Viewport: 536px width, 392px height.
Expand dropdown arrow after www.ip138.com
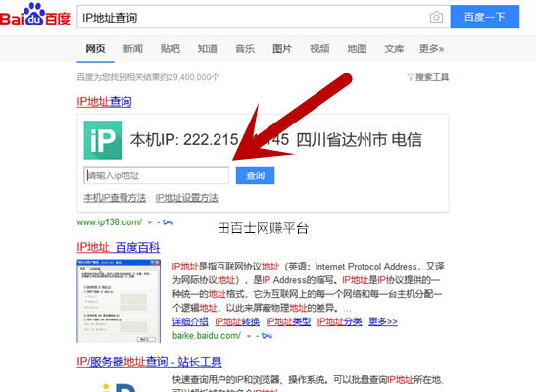150,222
